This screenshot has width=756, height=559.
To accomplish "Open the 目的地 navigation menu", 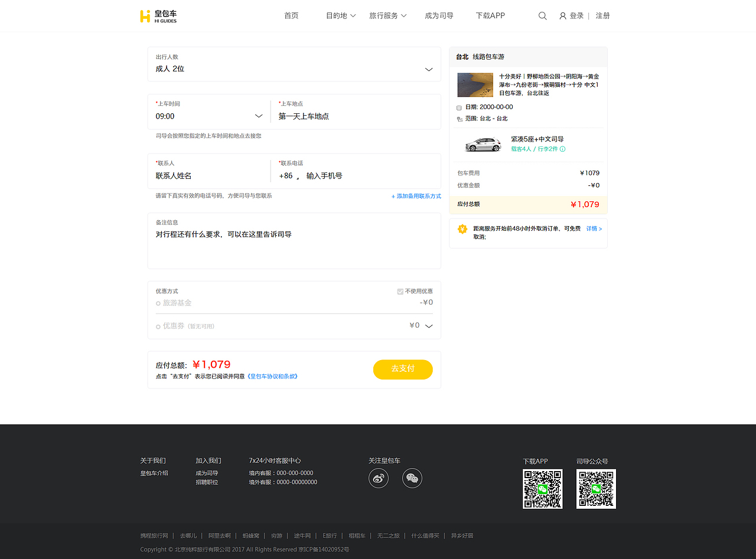I will pos(340,15).
